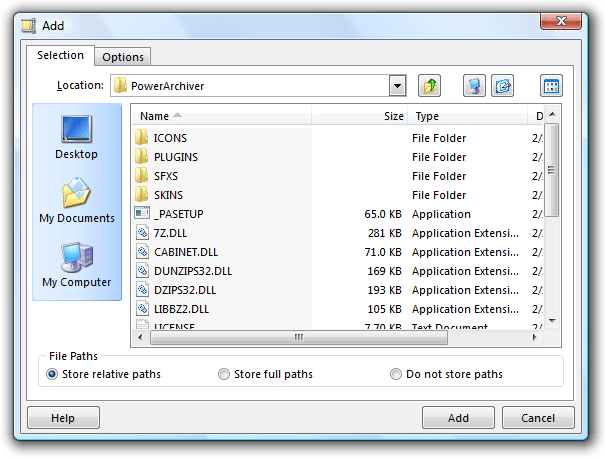Image resolution: width=605 pixels, height=458 pixels.
Task: Open My Documents in the places bar
Action: point(77,200)
